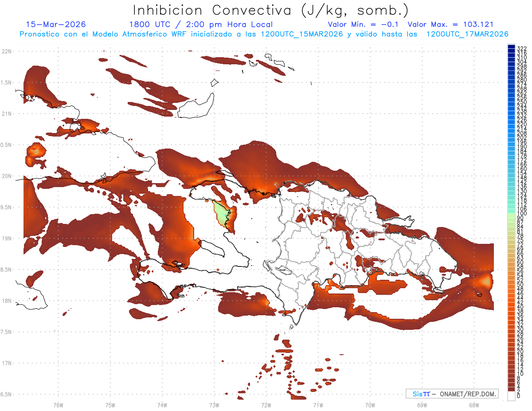Click the "20N" latitude label
The image size is (532, 411).
7,176
